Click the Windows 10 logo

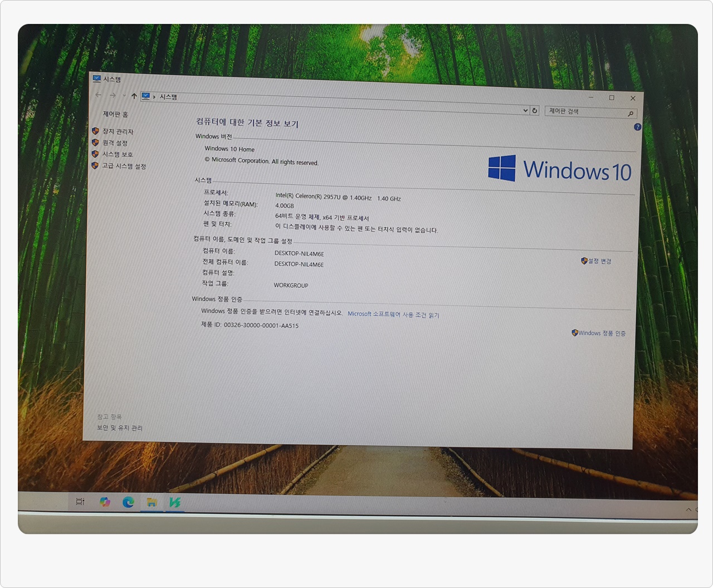(560, 169)
